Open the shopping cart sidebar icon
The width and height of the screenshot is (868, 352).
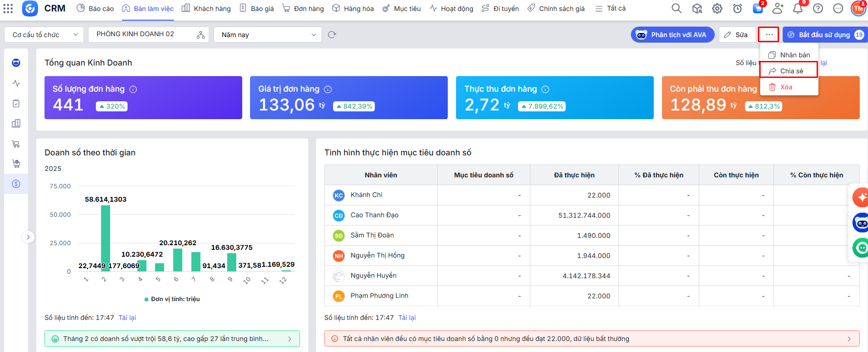[x=16, y=144]
